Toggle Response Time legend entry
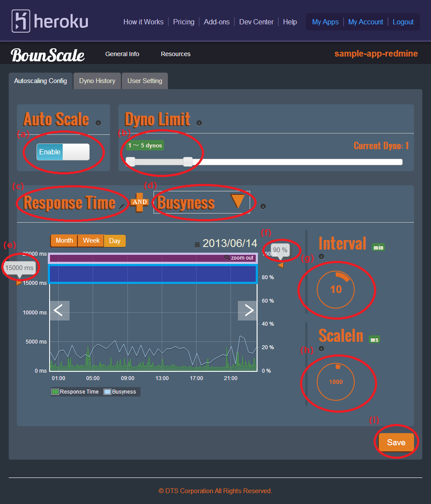This screenshot has width=431, height=504. pyautogui.click(x=75, y=391)
